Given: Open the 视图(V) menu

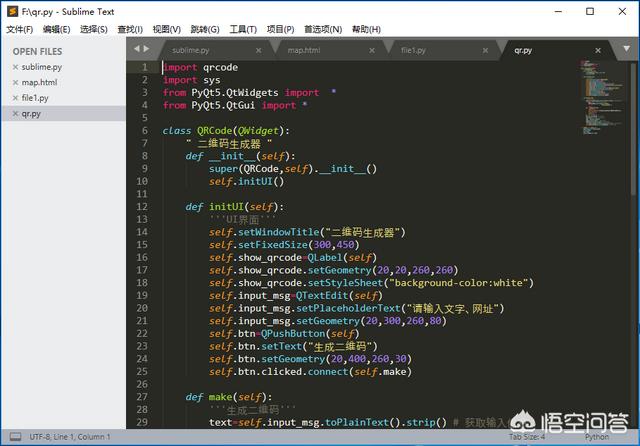Looking at the screenshot, I should (x=167, y=29).
